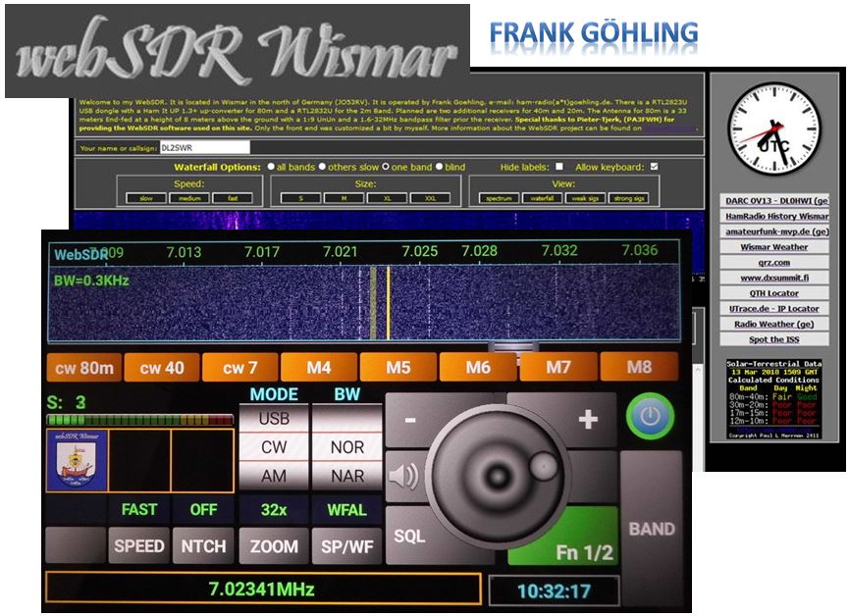
Task: Enable the Hide labels checkbox
Action: coord(558,167)
